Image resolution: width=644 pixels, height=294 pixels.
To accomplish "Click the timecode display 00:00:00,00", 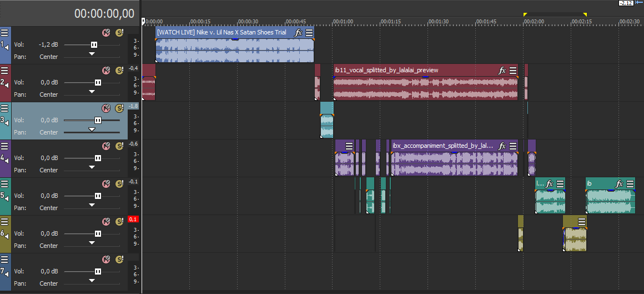I will click(x=104, y=14).
